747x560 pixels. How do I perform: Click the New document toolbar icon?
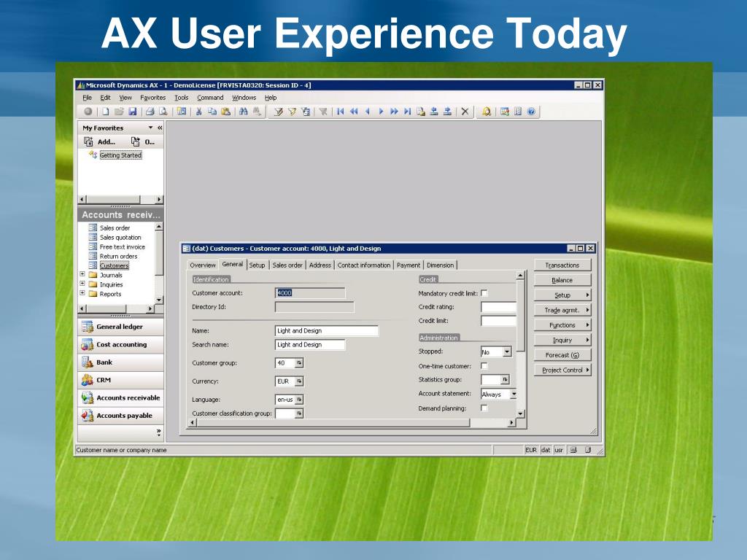(105, 112)
